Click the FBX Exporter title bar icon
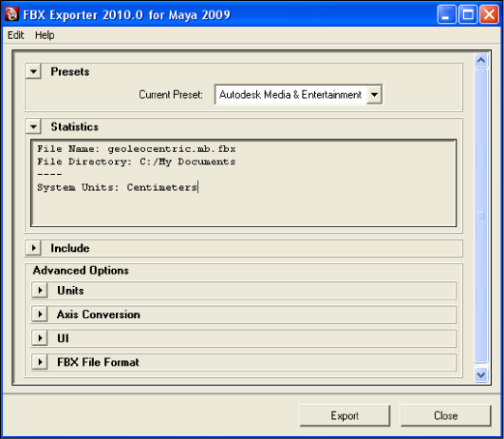504x439 pixels. coord(11,14)
